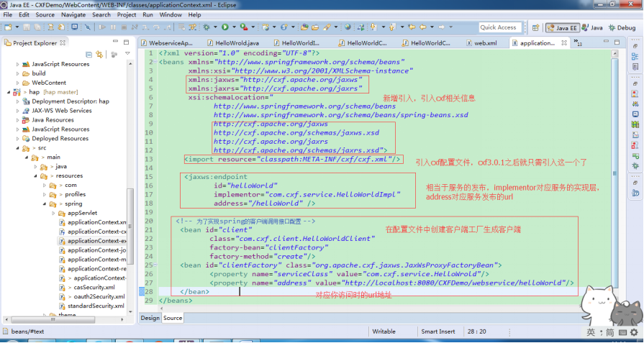This screenshot has height=343, width=644.
Task: Click the Open Task folder icon
Action: [315, 27]
